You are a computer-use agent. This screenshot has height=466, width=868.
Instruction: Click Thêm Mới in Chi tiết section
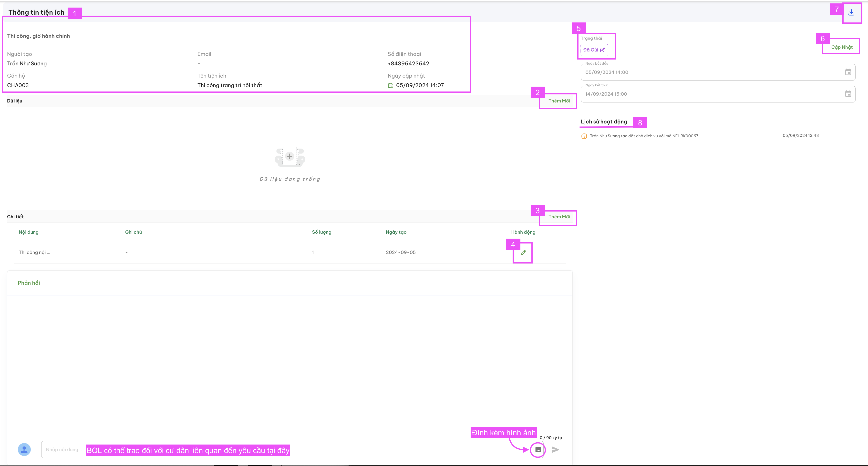[559, 216]
